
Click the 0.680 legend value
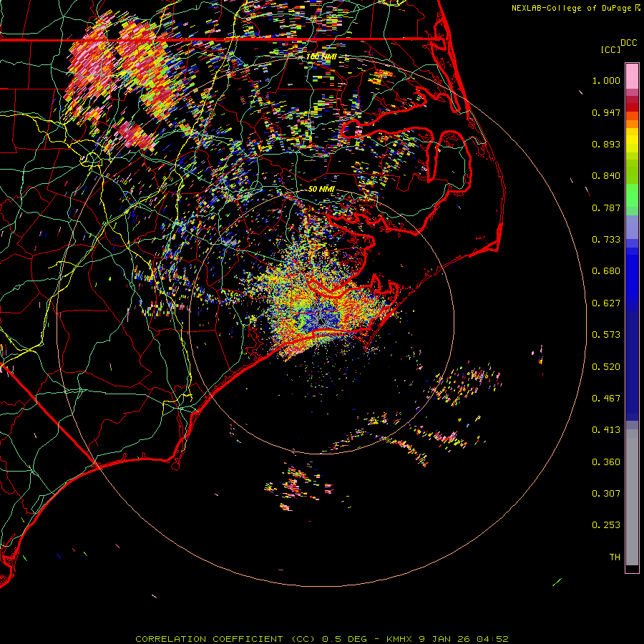606,271
